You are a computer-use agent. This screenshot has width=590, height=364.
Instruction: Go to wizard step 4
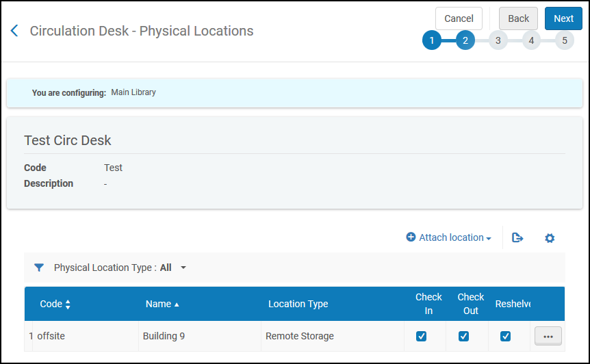pos(531,40)
